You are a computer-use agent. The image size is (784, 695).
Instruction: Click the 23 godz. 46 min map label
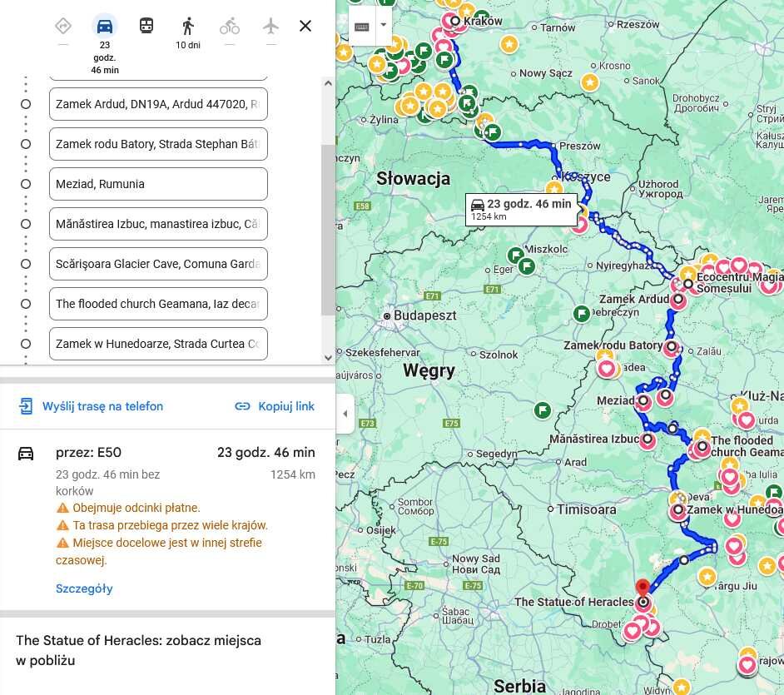click(521, 209)
